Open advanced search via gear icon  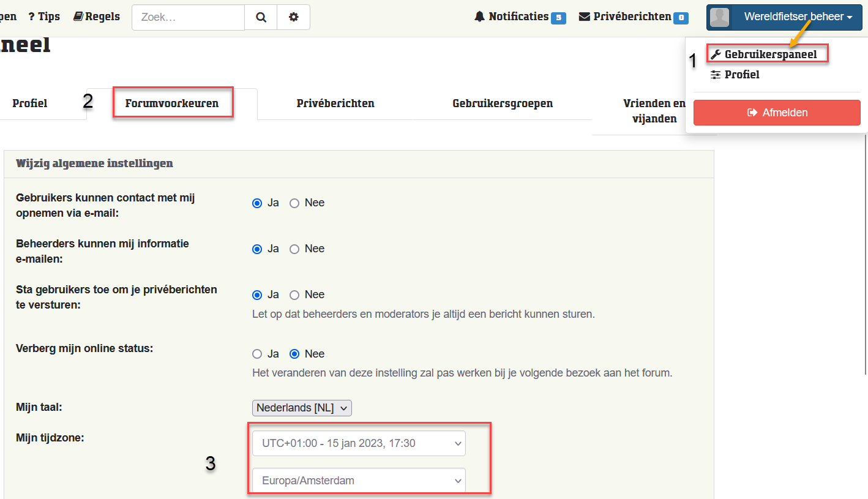click(x=294, y=17)
